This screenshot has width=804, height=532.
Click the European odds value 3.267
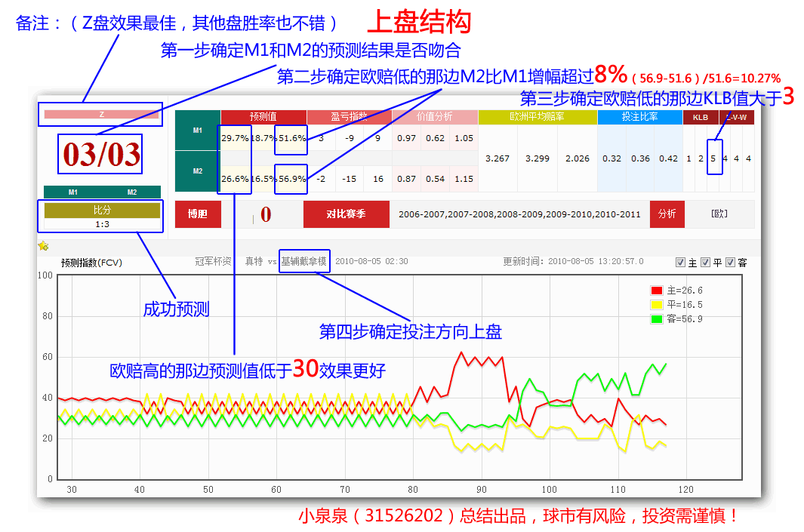coord(497,159)
